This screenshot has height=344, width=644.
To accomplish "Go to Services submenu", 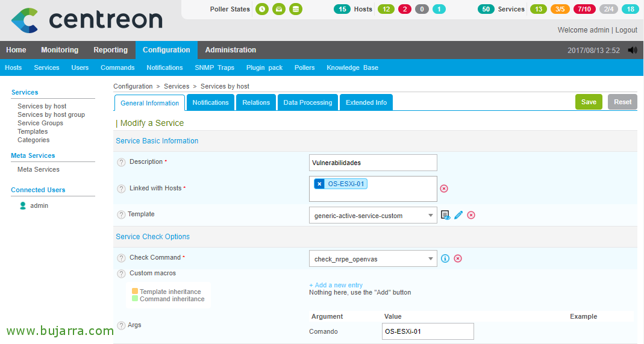I will [46, 67].
